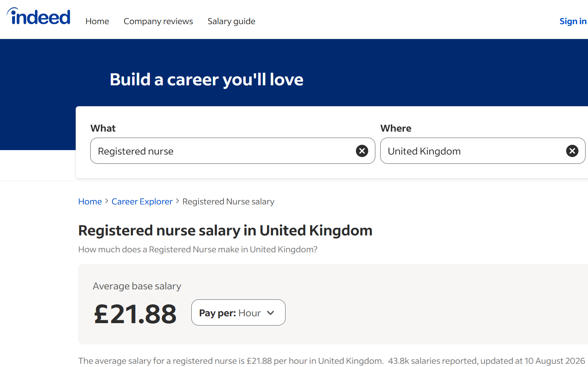Click the Sign in link
This screenshot has width=588, height=367.
point(573,21)
